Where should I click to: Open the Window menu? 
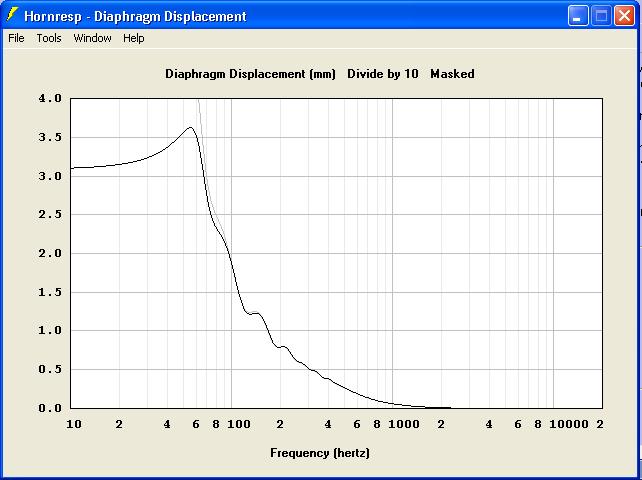tap(92, 38)
